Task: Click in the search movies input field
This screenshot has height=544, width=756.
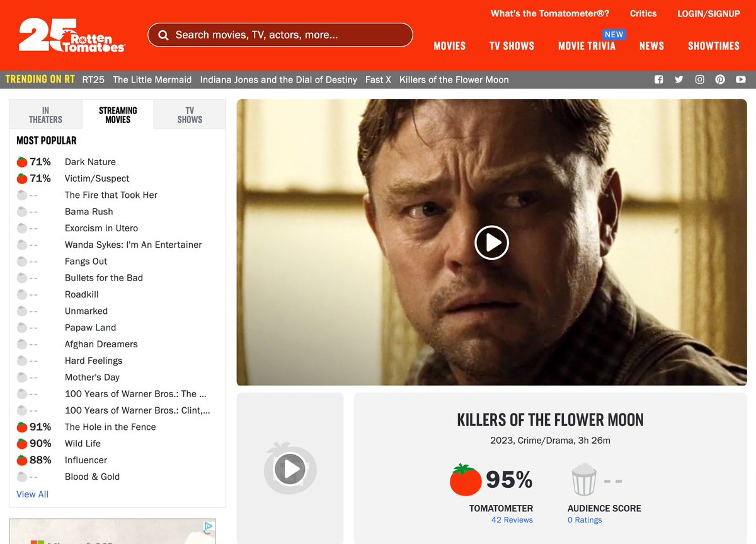Action: pos(280,35)
